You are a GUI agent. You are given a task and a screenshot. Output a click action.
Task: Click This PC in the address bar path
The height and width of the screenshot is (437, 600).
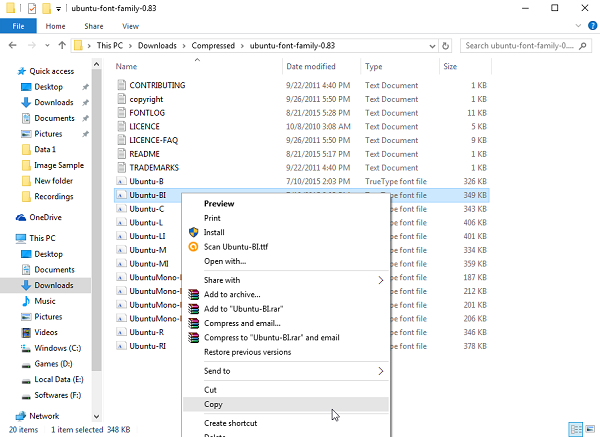pyautogui.click(x=110, y=46)
